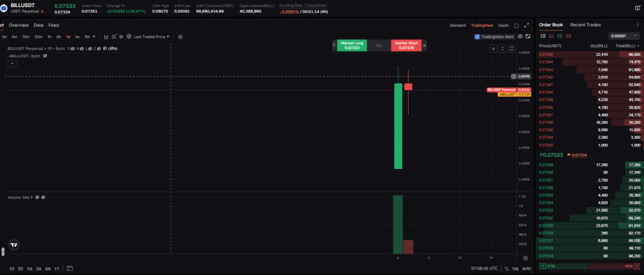Click bid price 0.07329 row
Image resolution: width=644 pixels, height=275 pixels.
point(590,165)
